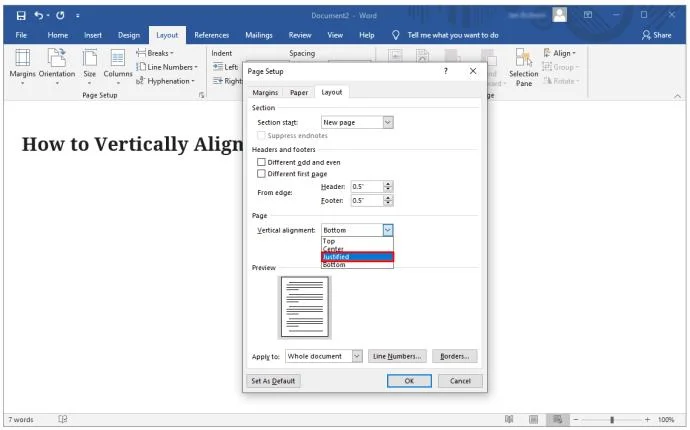Open Paper tab in Page Setup
This screenshot has width=690, height=430.
pos(299,92)
